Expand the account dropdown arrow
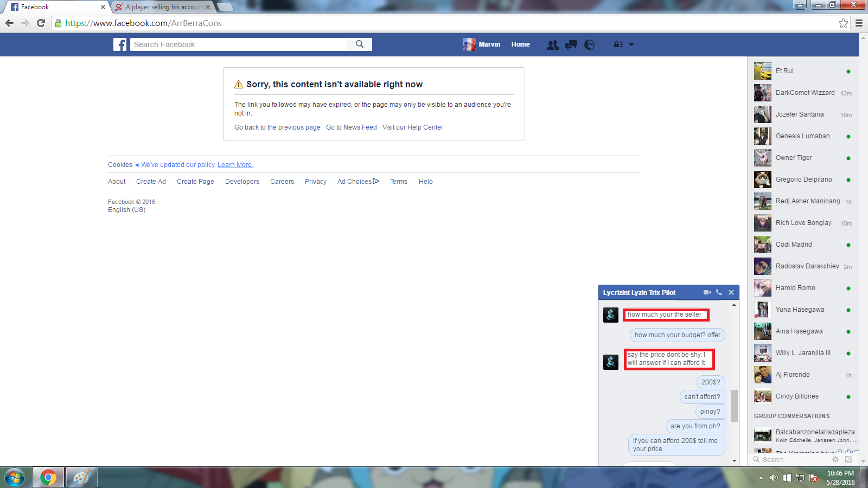Viewport: 868px width, 488px height. (x=631, y=45)
